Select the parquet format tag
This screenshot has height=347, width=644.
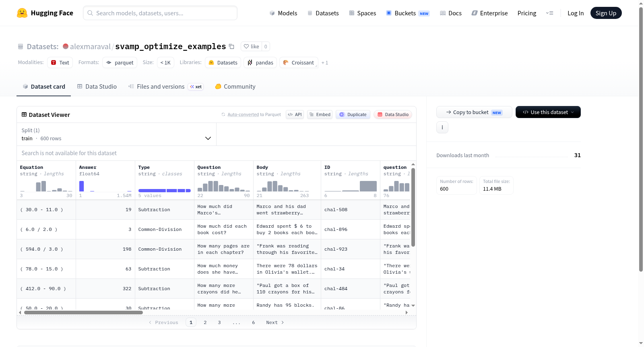point(120,62)
